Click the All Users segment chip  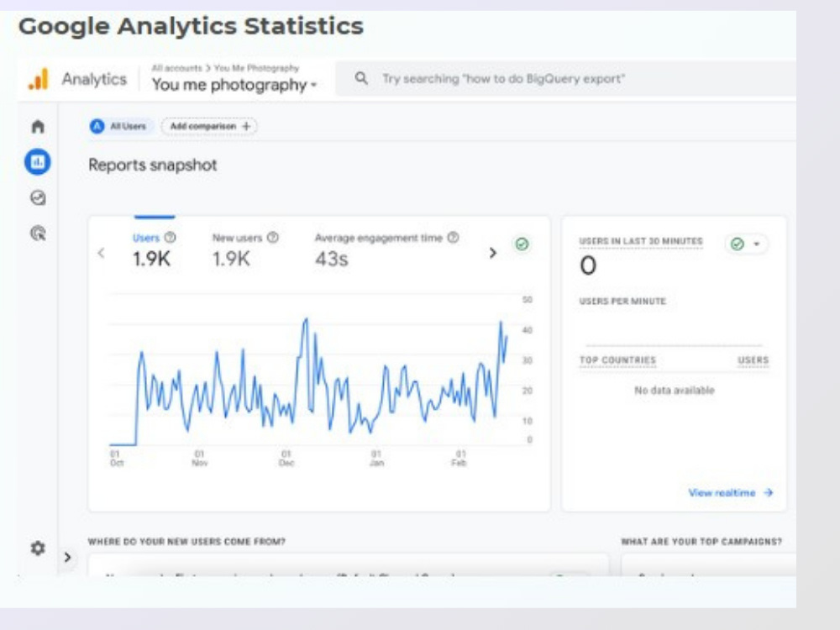[x=121, y=127]
